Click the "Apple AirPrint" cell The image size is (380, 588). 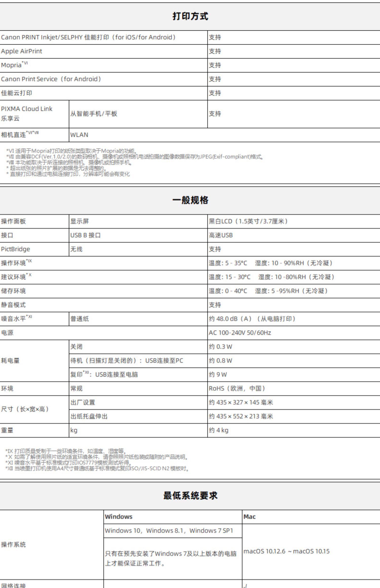click(22, 51)
